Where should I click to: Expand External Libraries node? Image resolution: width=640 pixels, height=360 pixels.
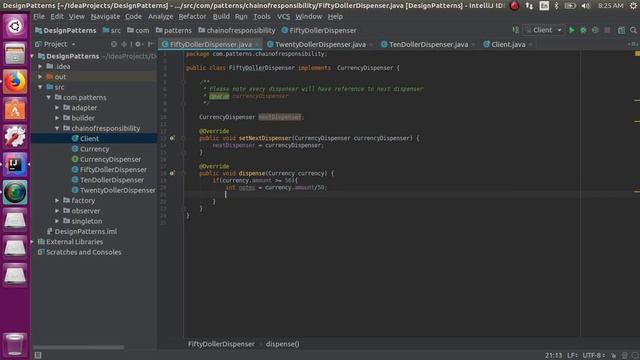(x=33, y=242)
